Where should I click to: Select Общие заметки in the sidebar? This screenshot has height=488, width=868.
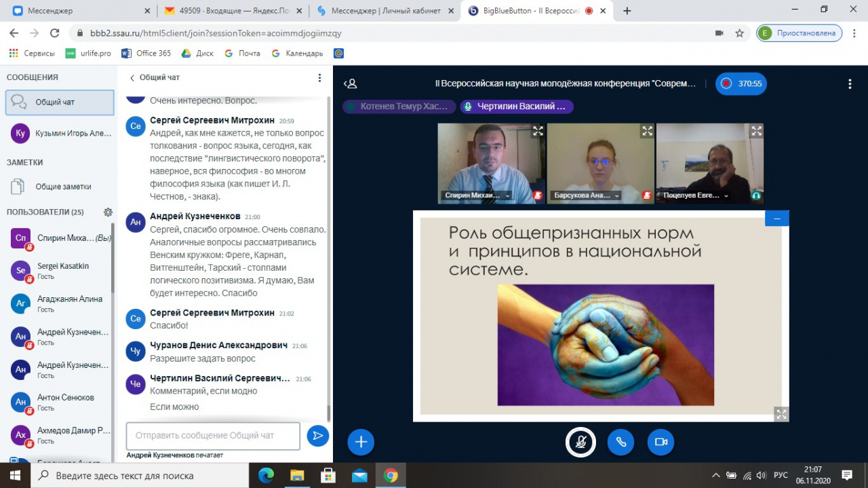tap(63, 187)
